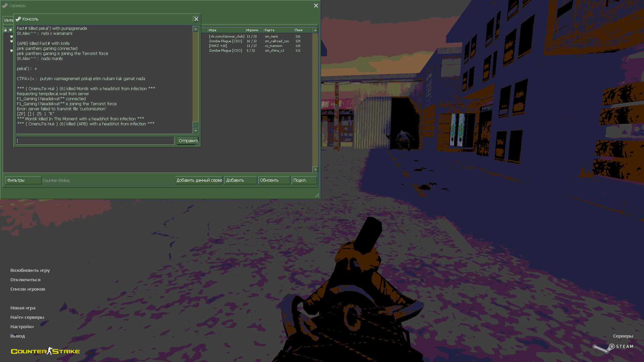644x362 pixels.
Task: Focus the console command input field
Action: coord(95,141)
